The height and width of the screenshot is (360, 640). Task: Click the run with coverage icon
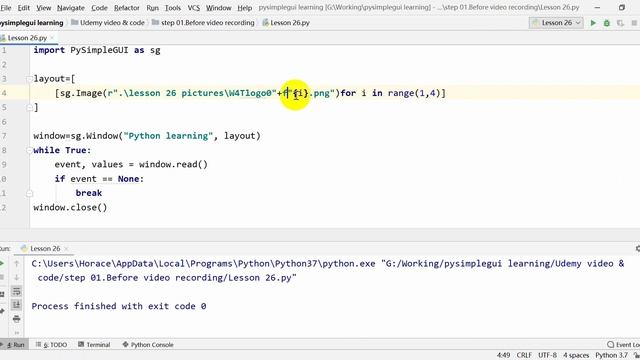click(620, 23)
